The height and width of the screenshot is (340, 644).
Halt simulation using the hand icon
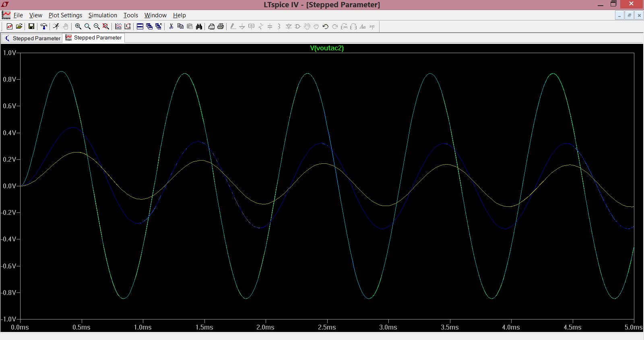pyautogui.click(x=65, y=27)
